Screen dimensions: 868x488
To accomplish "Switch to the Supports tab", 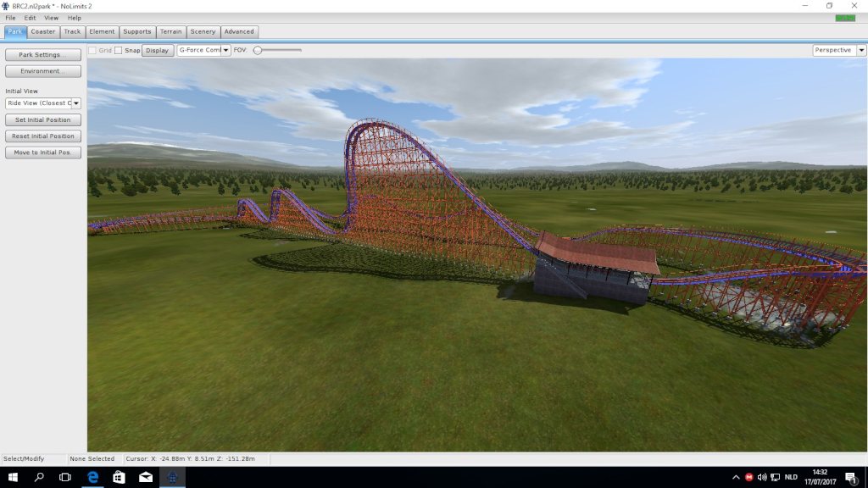I will click(x=137, y=32).
